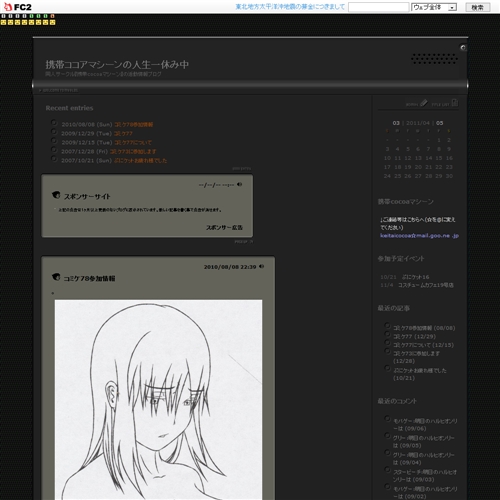
Task: Open the 2009/12/29 コミケ77 recent entry
Action: pyautogui.click(x=123, y=133)
